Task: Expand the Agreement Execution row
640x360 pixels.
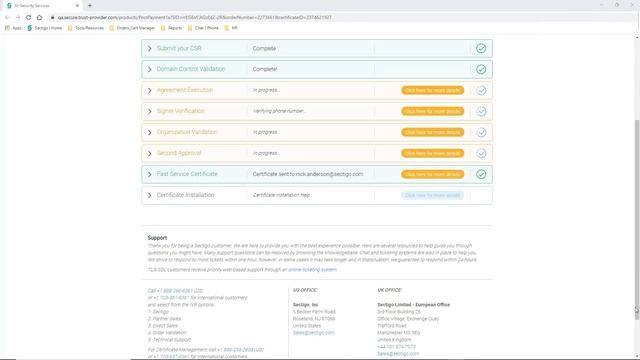Action: point(149,90)
